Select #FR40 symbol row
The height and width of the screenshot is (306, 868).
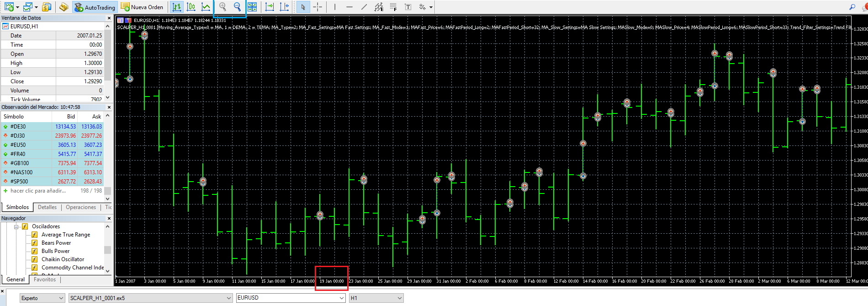click(x=52, y=154)
